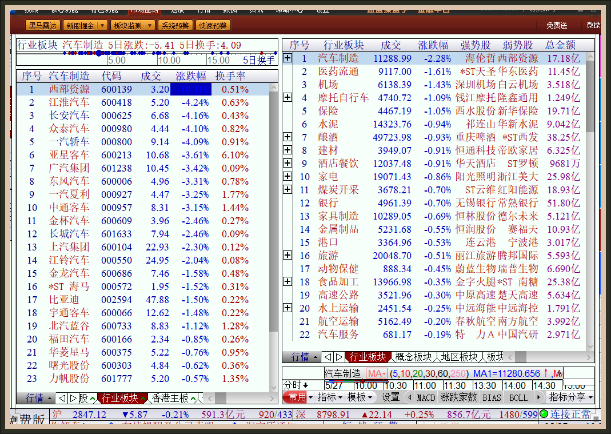Screen dimensions: 611x434
Task: Click 沪 index value 2847.12 in status bar
Action: coord(89,414)
